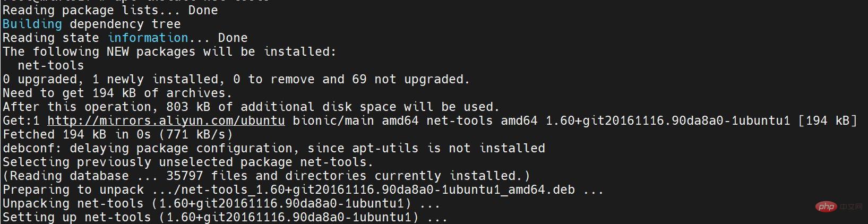Click '0 upgraded, 1 newly installed' text

coord(110,79)
